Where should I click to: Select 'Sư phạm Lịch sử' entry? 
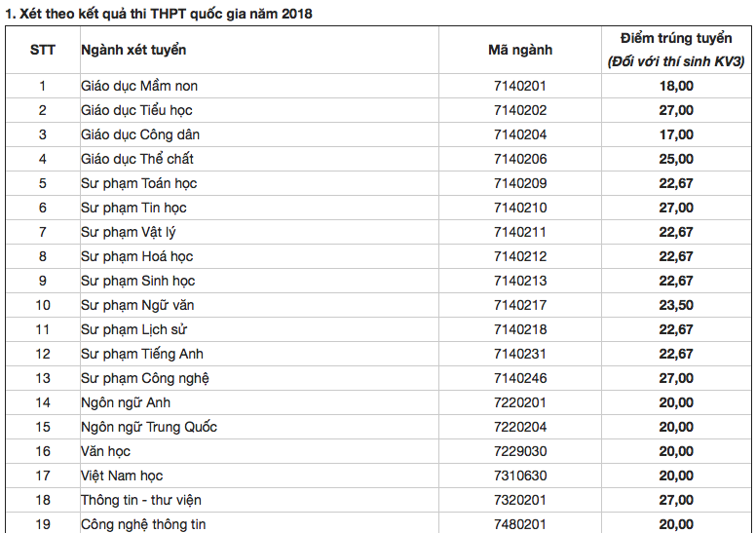[133, 329]
